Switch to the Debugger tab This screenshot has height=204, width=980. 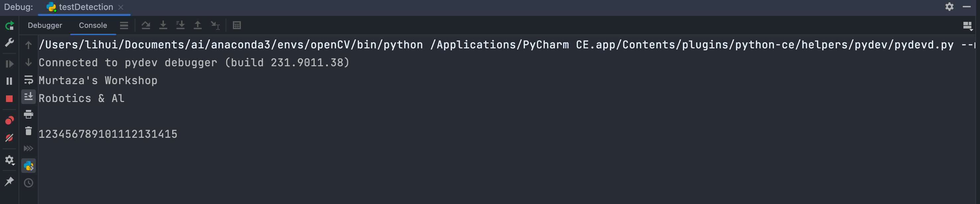[x=45, y=25]
